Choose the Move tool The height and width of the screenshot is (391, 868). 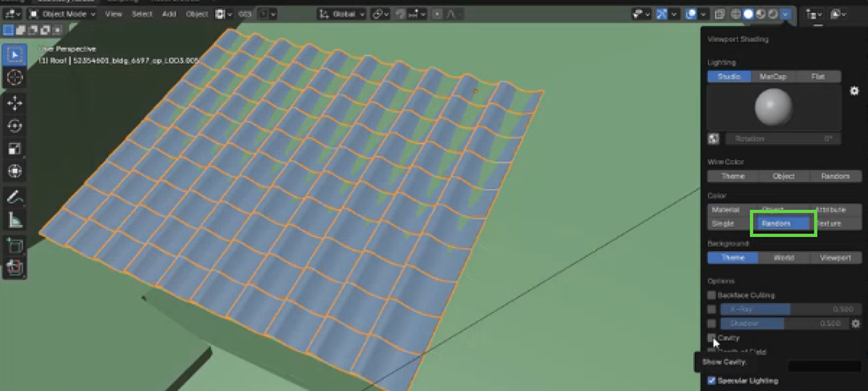pos(15,104)
